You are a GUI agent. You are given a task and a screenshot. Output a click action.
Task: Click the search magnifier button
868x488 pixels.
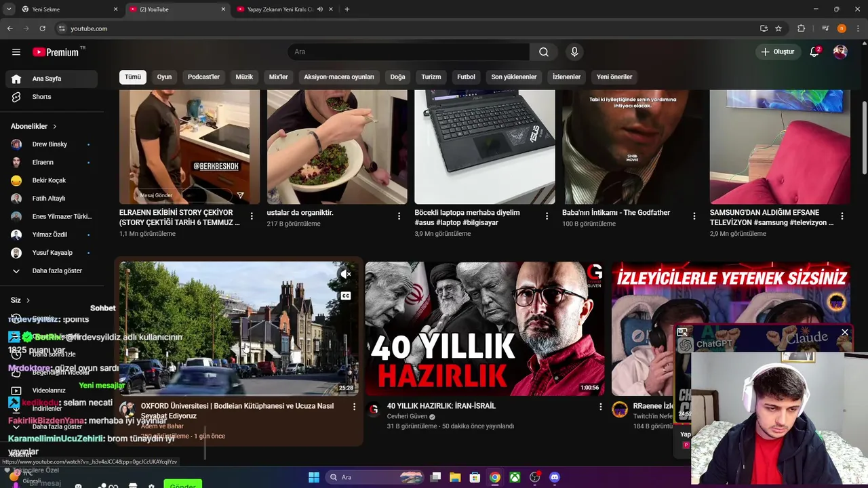click(544, 52)
